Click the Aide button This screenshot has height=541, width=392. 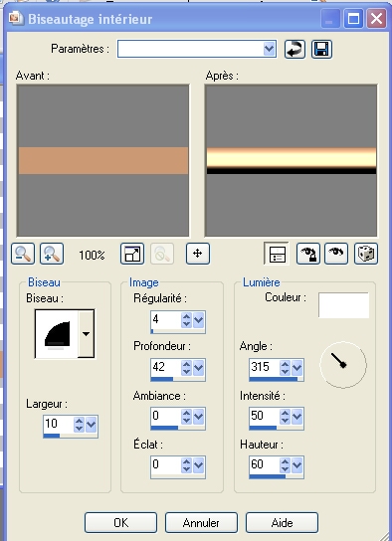[282, 522]
